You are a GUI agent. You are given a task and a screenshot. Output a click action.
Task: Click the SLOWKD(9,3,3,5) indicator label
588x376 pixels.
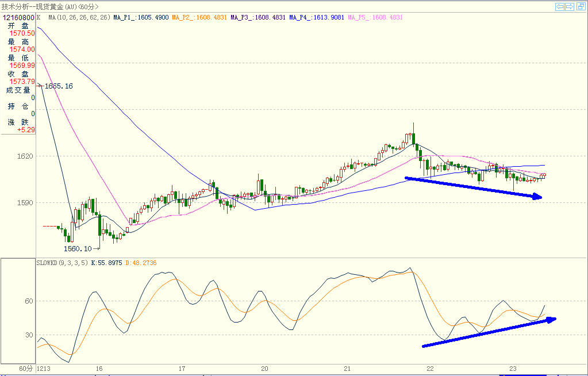(x=62, y=263)
